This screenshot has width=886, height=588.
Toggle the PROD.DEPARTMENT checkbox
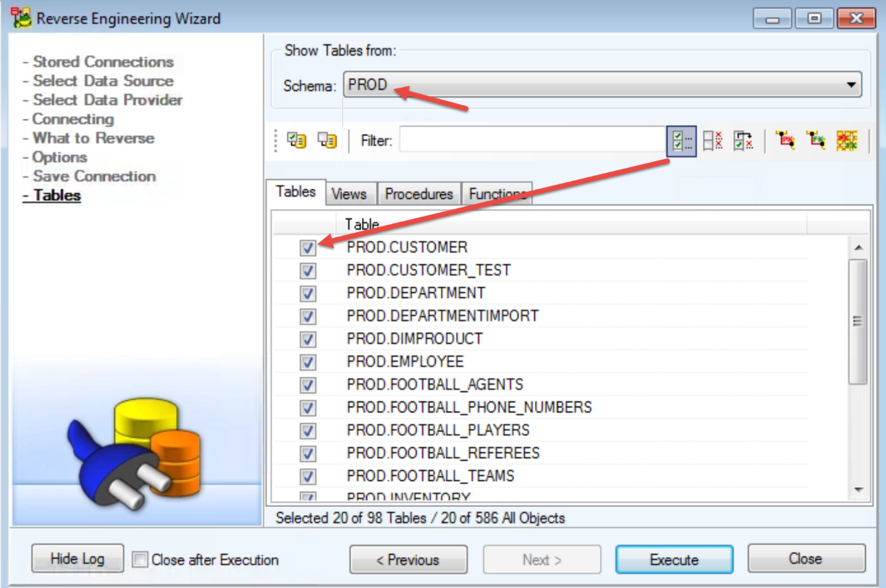click(308, 294)
